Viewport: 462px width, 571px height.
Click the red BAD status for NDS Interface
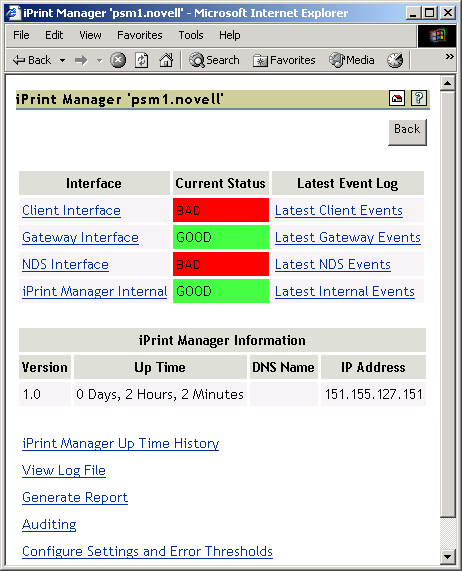pyautogui.click(x=221, y=264)
